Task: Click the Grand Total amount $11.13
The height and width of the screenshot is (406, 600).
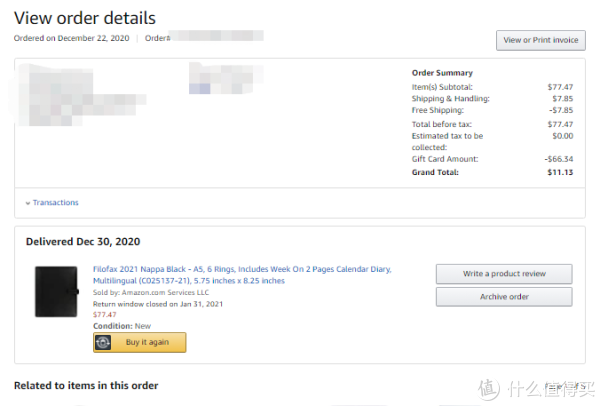Action: [x=560, y=172]
